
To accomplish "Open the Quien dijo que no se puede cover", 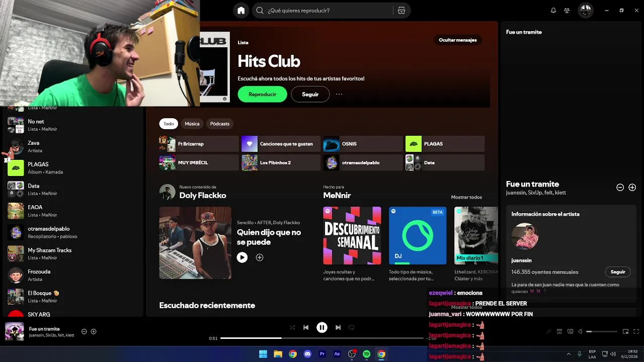I will click(195, 243).
